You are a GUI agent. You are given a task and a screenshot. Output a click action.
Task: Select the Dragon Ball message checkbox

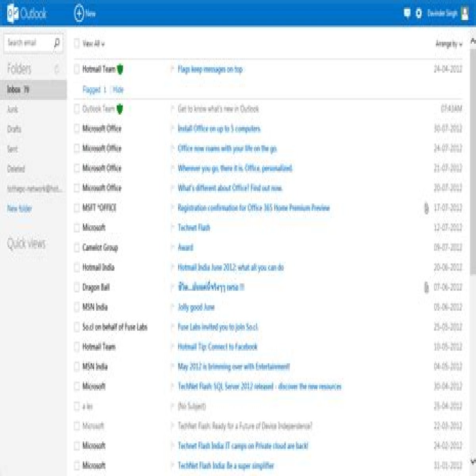(77, 287)
